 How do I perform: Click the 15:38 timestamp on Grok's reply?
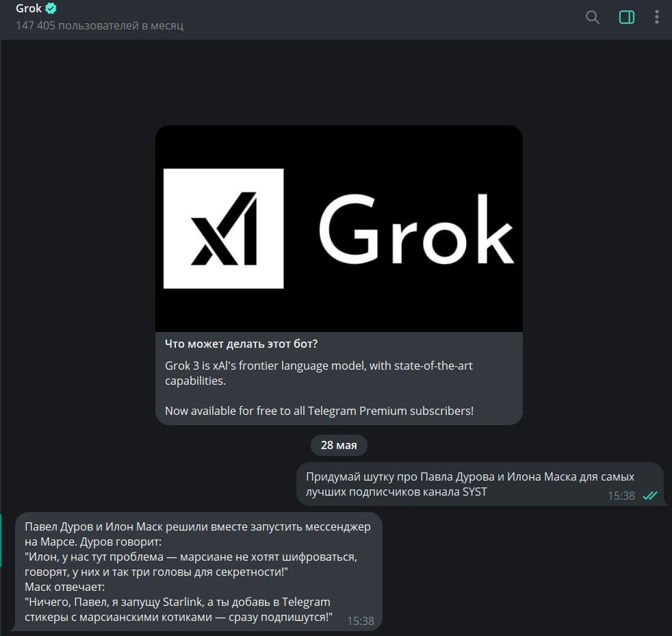(361, 621)
